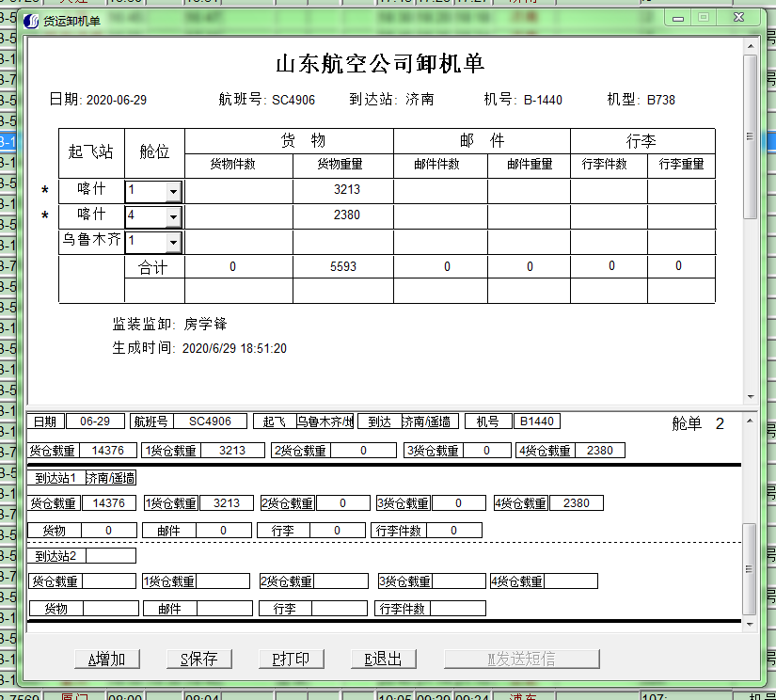
Task: Click the 舱单 panel's vertical scrollbar thumb
Action: (751, 569)
